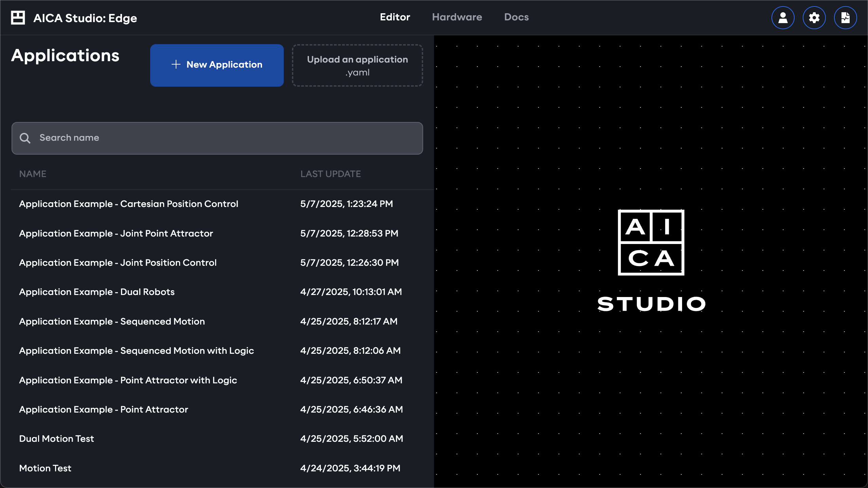Click the date 4/25/2025, 5:52:00 AM
The height and width of the screenshot is (488, 868).
coord(351,439)
